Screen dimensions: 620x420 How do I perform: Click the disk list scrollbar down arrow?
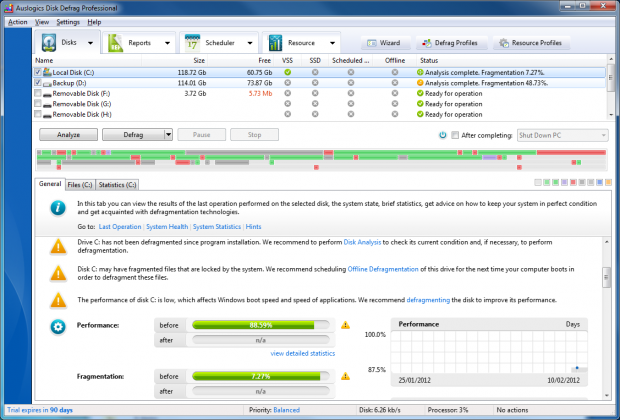click(611, 115)
